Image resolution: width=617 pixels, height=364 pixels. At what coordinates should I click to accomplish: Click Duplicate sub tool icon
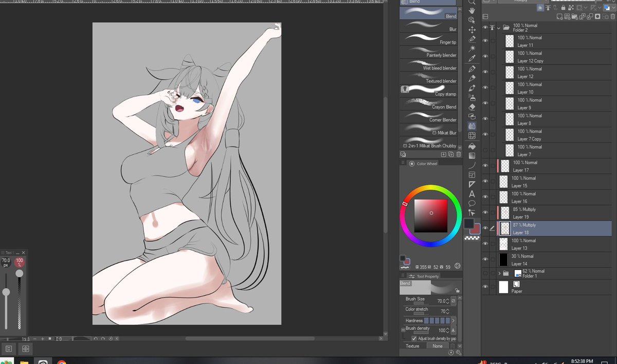(x=451, y=154)
